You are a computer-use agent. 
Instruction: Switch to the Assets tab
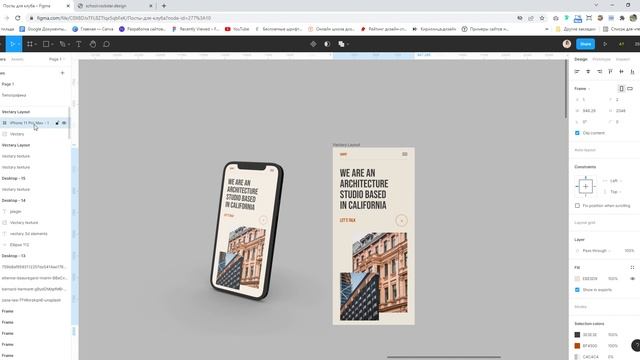coord(17,59)
